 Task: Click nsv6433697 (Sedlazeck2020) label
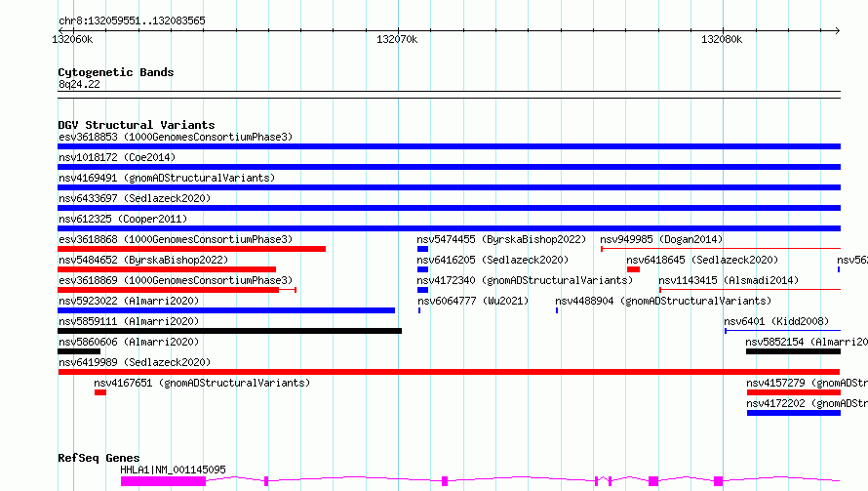click(x=135, y=198)
